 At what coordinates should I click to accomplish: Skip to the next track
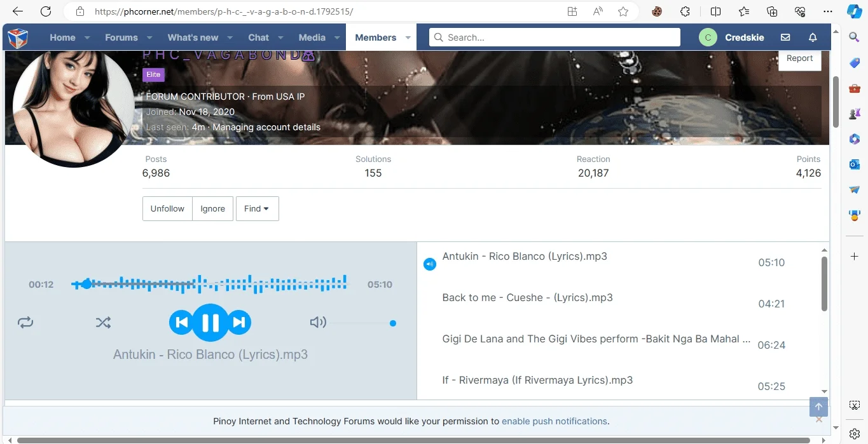pyautogui.click(x=239, y=323)
